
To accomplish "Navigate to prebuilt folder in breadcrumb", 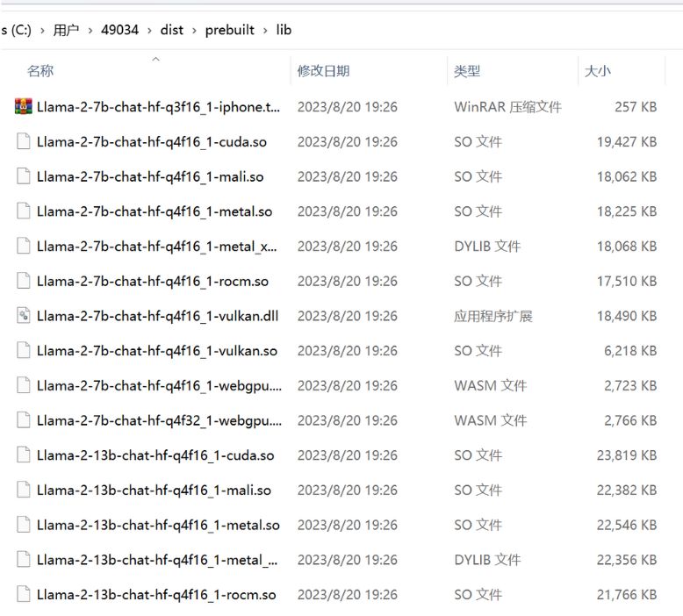I will (229, 30).
